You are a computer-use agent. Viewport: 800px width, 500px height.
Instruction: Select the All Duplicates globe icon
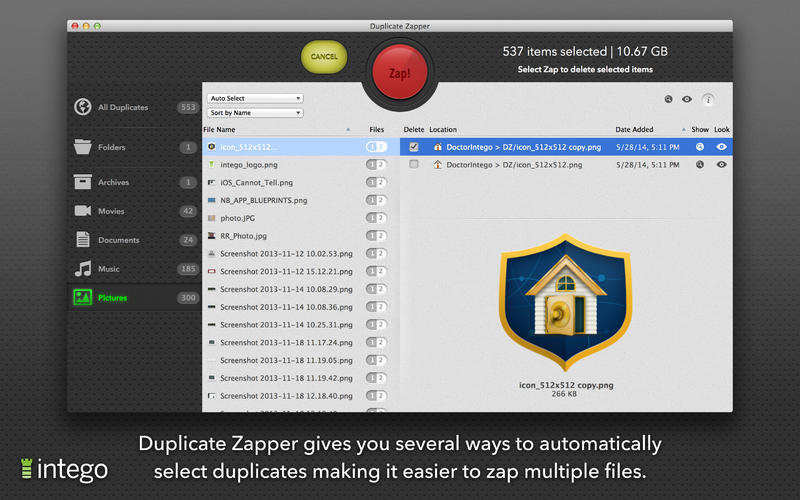coord(83,107)
